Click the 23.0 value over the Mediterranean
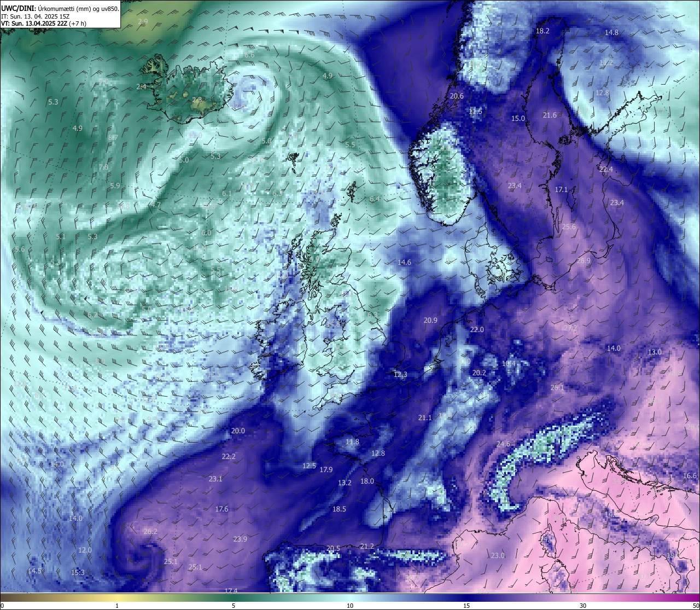This screenshot has width=700, height=610. pos(498,556)
